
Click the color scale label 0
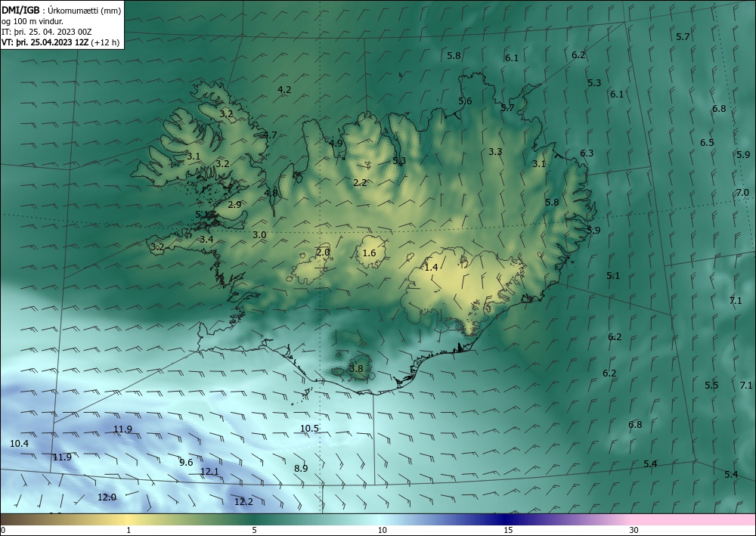(x=3, y=531)
